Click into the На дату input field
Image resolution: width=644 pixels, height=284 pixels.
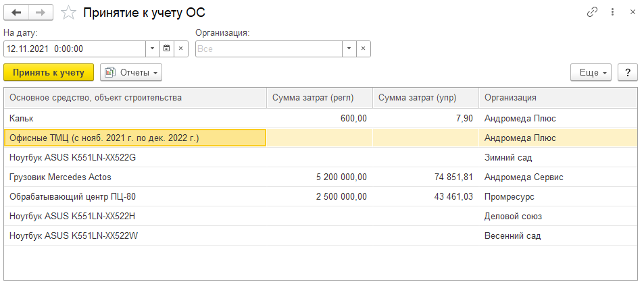tap(74, 49)
